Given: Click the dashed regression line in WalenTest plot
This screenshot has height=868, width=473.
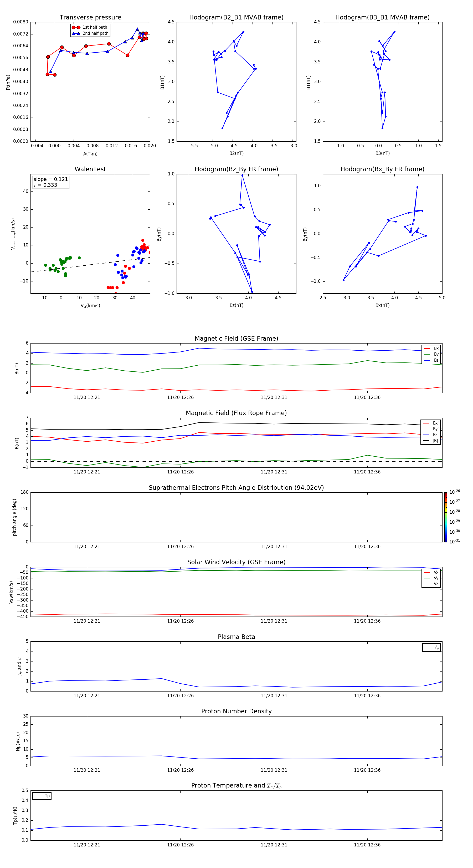Looking at the screenshot, I should [x=90, y=265].
